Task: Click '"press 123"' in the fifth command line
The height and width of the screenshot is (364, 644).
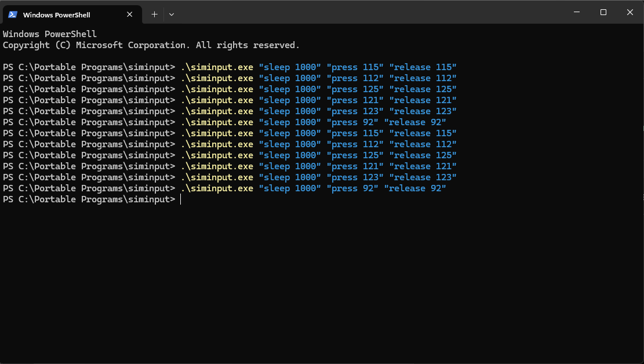Action: [x=355, y=111]
